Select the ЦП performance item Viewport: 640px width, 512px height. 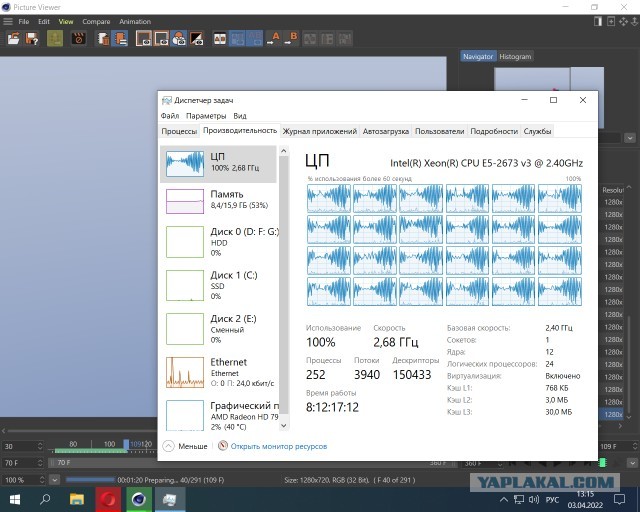tap(218, 164)
